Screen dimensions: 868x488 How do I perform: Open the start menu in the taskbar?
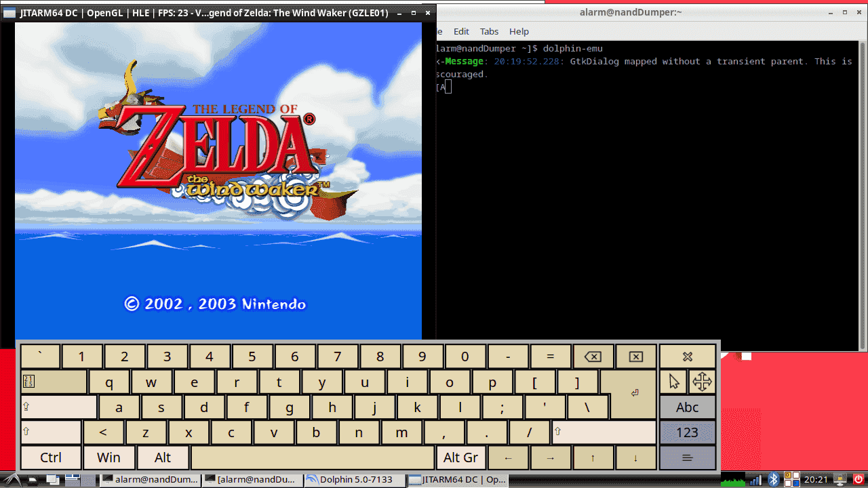click(x=12, y=480)
